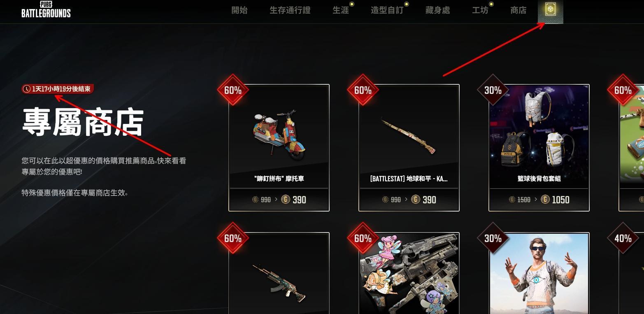Open the 生涯 tab
Viewport: 644px width, 314px height.
coord(341,10)
